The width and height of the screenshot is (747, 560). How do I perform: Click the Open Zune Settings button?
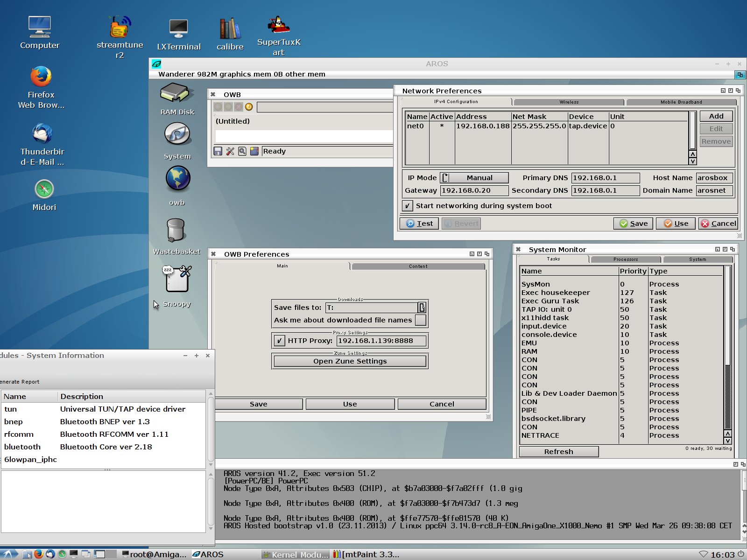point(350,361)
